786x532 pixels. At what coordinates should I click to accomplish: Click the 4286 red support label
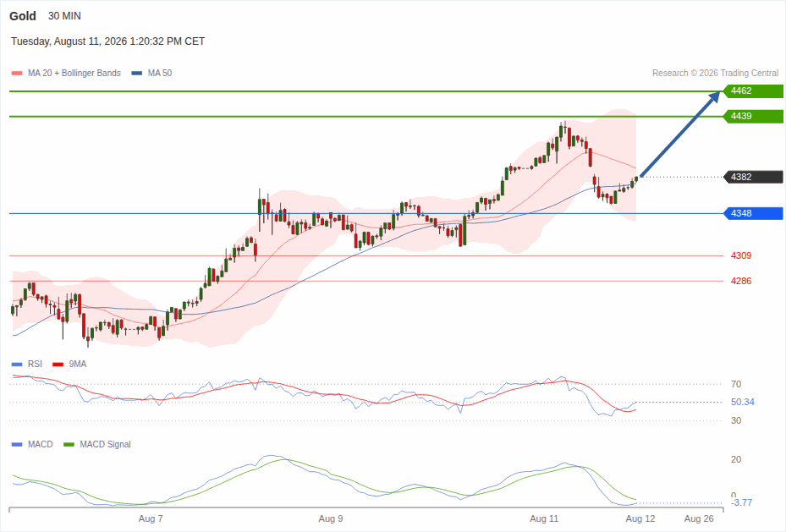pyautogui.click(x=741, y=281)
